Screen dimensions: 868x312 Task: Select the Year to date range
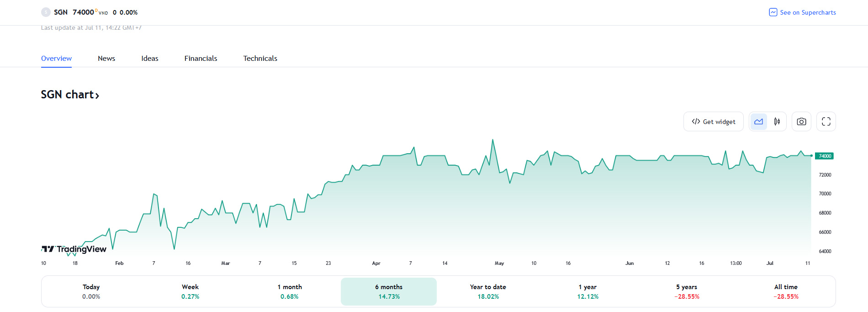[x=488, y=291]
